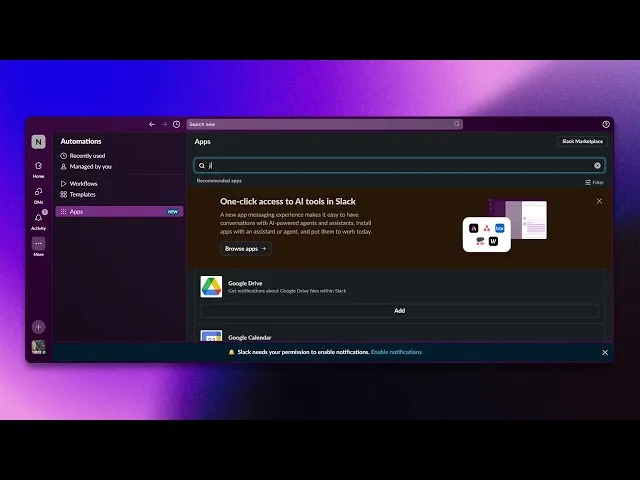Click the One-click access banner heading
This screenshot has height=480, width=640.
click(287, 201)
